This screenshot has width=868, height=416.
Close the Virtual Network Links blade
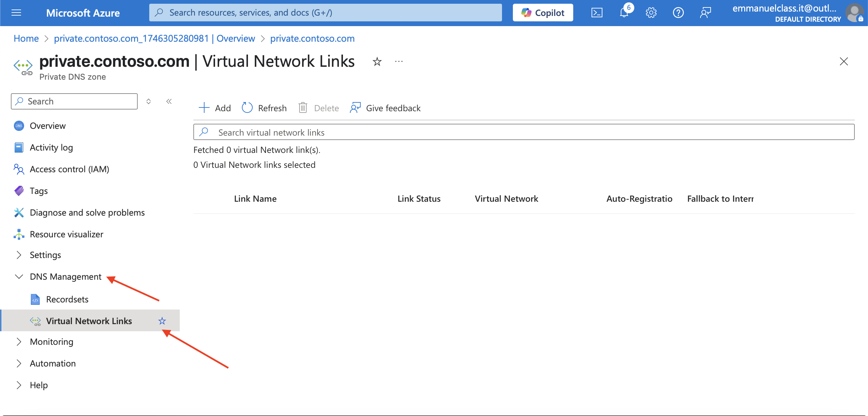click(x=844, y=61)
